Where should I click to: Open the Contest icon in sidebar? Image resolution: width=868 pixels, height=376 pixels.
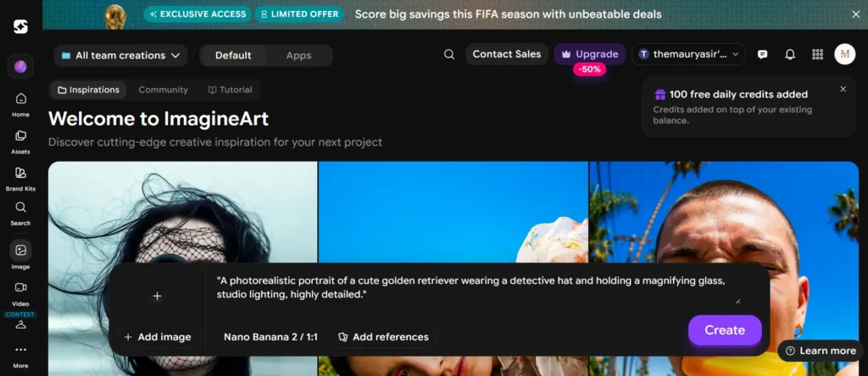[20, 321]
